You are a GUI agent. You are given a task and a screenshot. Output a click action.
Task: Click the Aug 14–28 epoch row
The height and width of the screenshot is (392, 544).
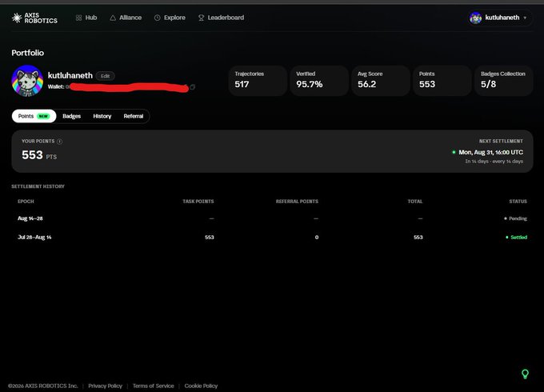pos(272,218)
